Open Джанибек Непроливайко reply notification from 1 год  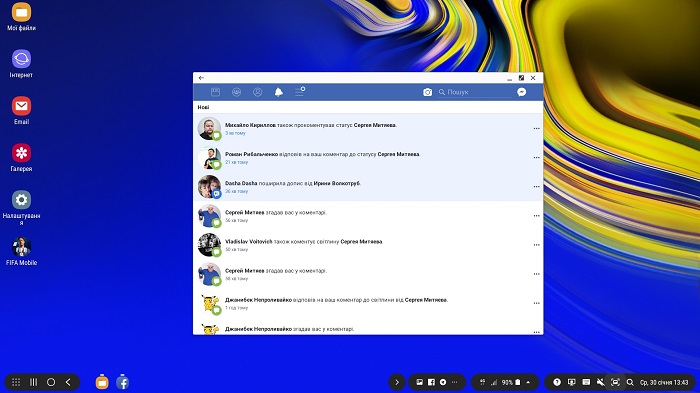tap(368, 303)
